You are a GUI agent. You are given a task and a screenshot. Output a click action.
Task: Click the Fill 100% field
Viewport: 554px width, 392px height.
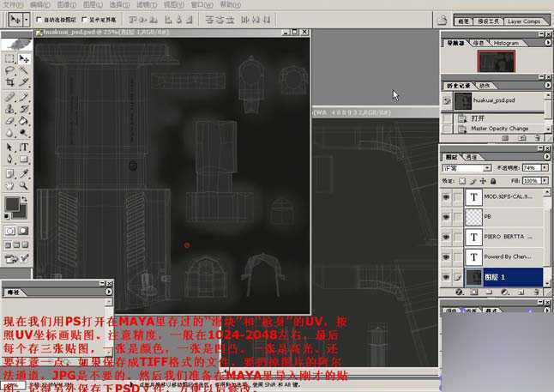coord(532,181)
